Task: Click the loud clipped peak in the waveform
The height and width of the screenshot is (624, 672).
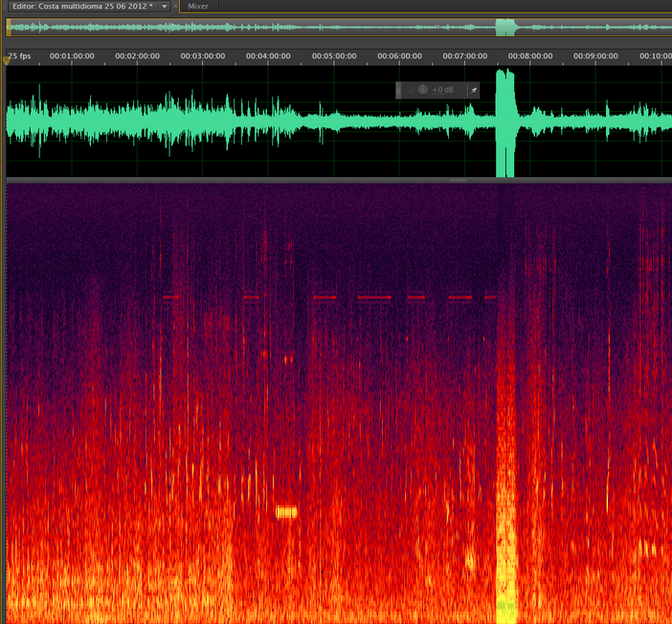Action: pos(504,123)
